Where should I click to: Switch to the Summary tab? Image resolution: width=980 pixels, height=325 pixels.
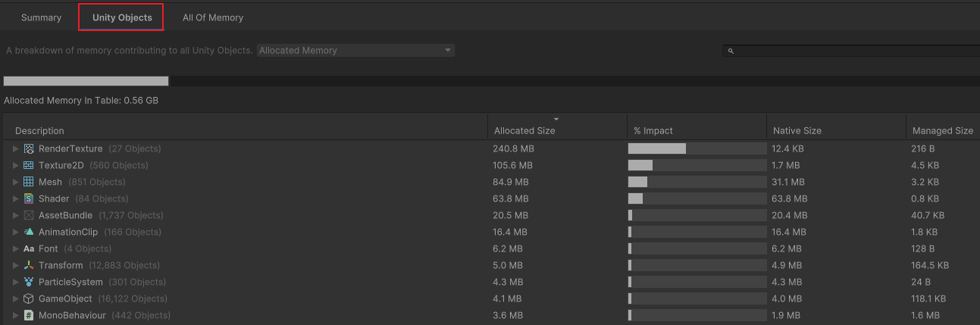click(x=41, y=17)
